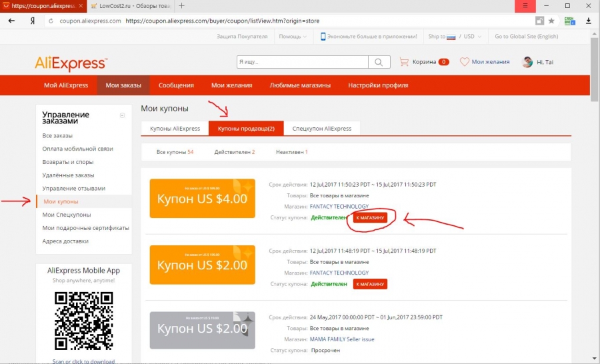Click the page protection icon in address bar

(x=539, y=21)
